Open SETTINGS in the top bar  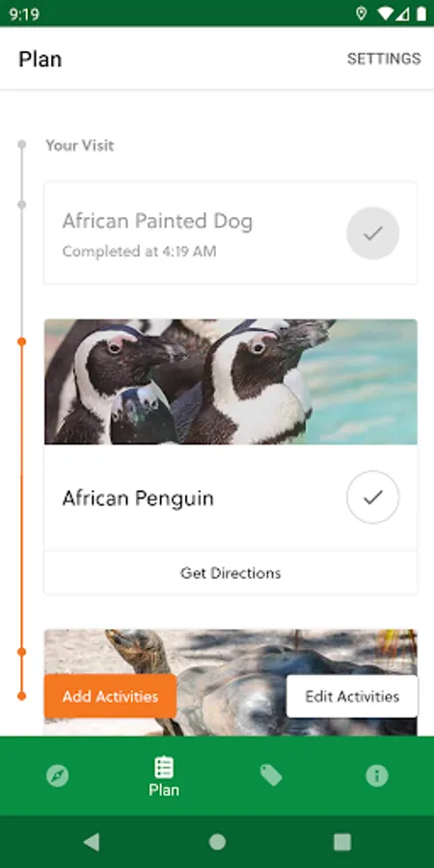coord(384,59)
